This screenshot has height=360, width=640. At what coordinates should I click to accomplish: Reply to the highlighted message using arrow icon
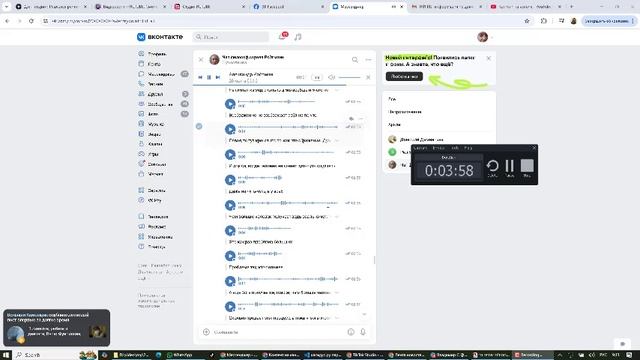(x=352, y=119)
